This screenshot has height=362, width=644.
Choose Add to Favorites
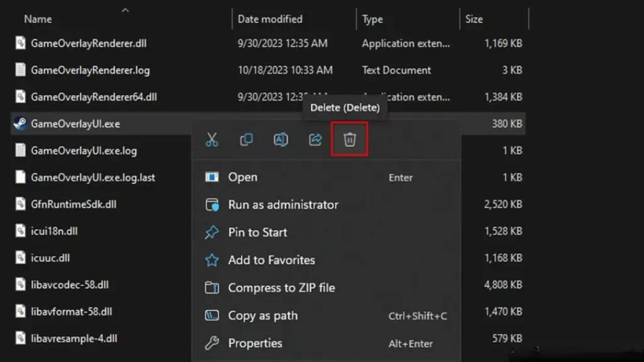[271, 260]
